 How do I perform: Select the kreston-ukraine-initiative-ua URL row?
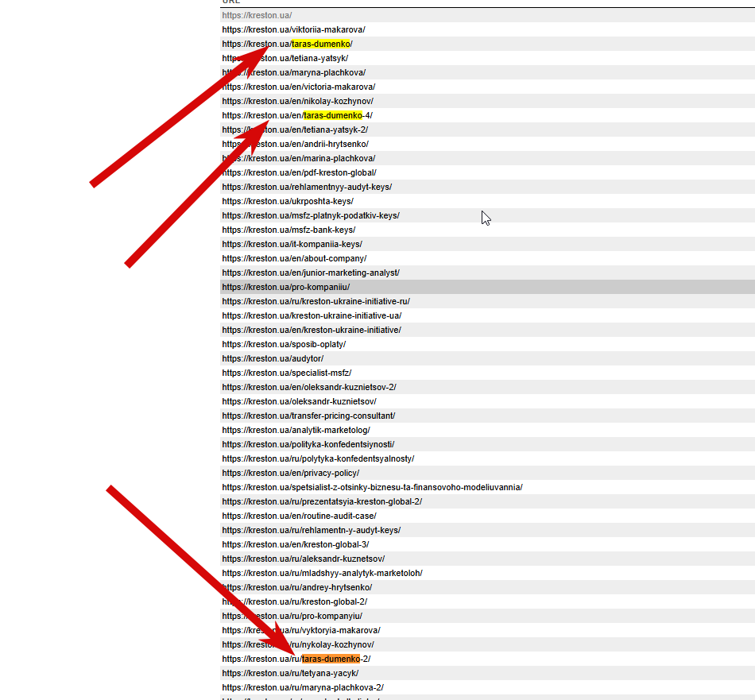click(x=487, y=315)
